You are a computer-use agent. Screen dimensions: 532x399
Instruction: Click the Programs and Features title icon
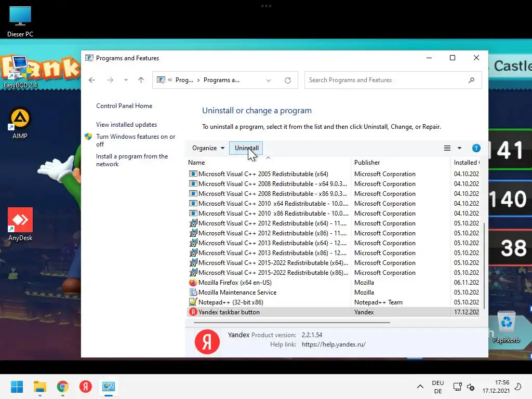pos(89,58)
